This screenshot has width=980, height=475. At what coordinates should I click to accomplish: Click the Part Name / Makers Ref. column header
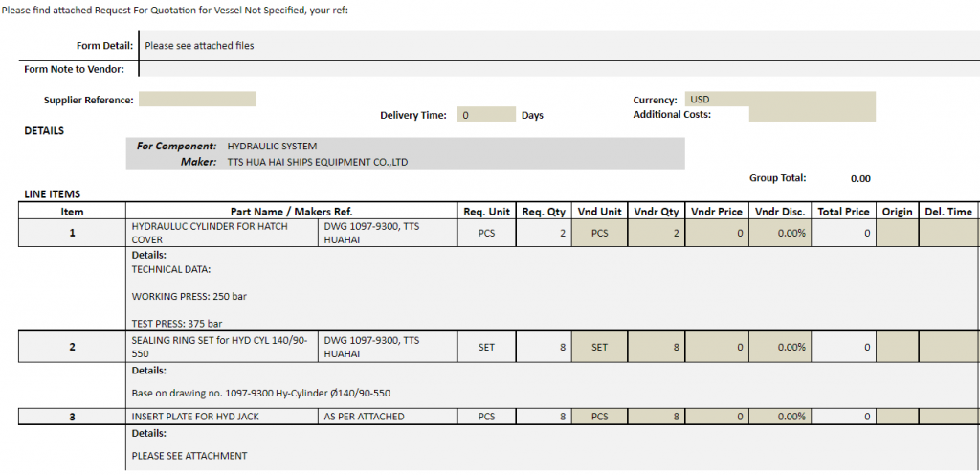coord(292,212)
